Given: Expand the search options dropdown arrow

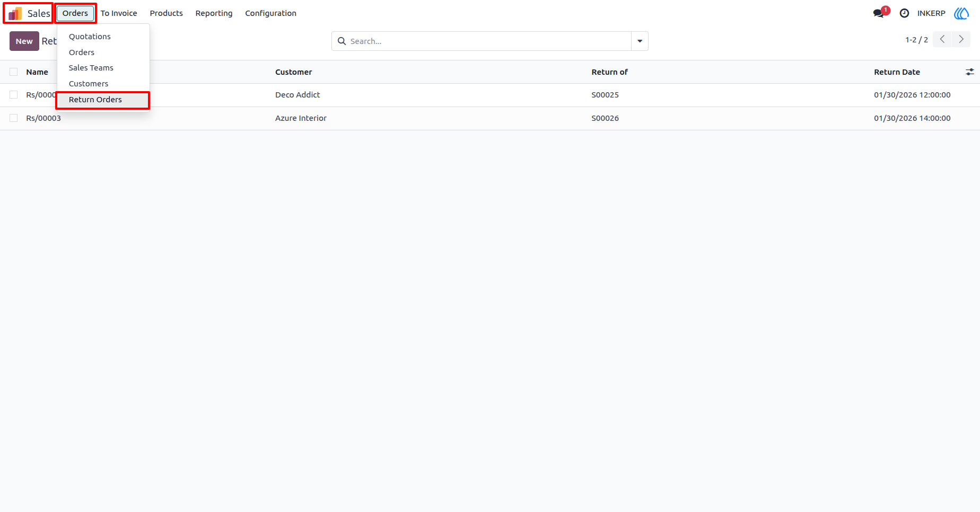Looking at the screenshot, I should (x=640, y=41).
